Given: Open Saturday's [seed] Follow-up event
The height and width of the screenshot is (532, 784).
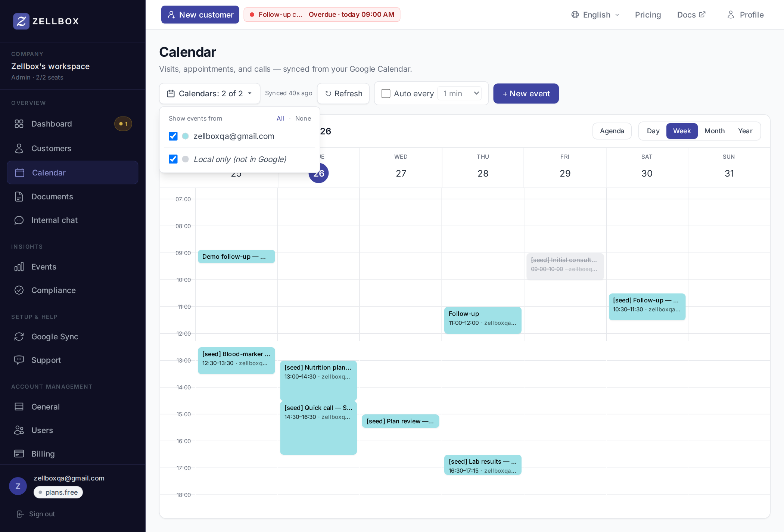Looking at the screenshot, I should tap(647, 307).
